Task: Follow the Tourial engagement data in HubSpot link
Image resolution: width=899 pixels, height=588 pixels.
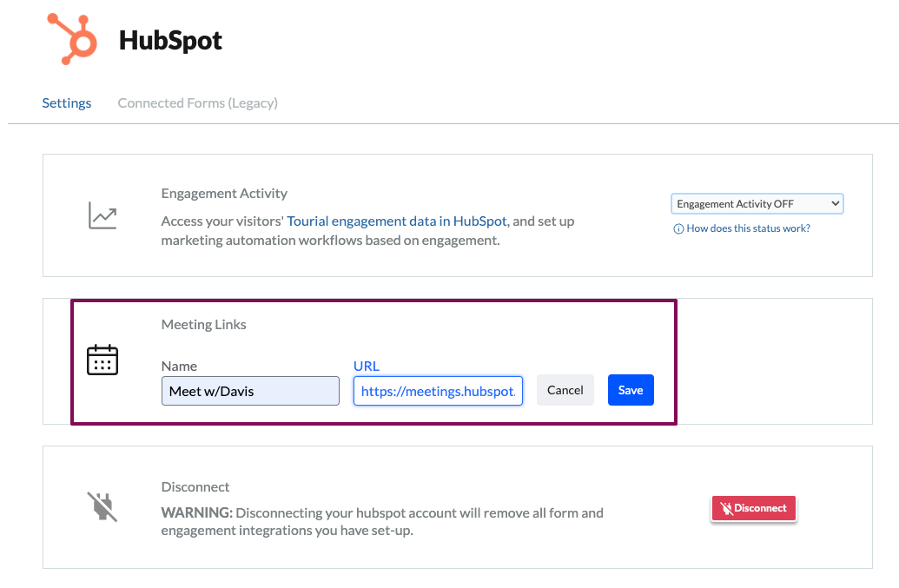Action: (397, 221)
